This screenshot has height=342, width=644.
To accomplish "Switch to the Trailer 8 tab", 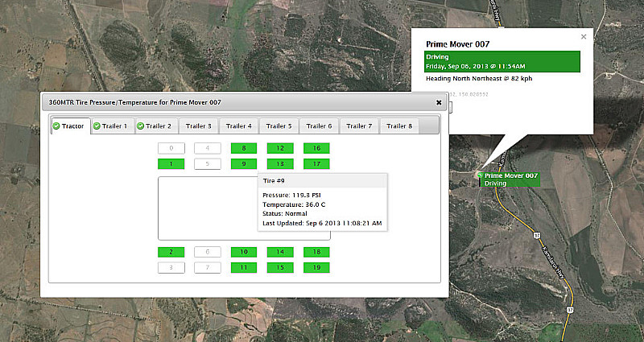I will tap(399, 126).
